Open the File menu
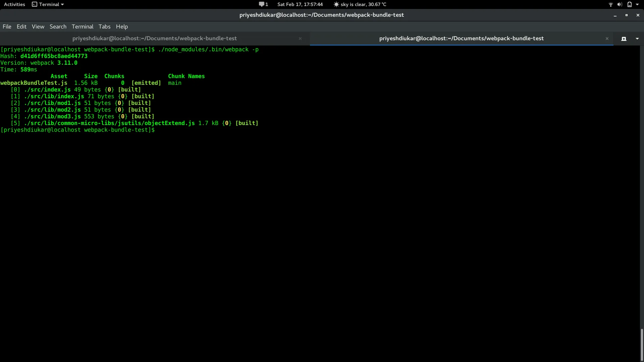The width and height of the screenshot is (644, 362). [7, 26]
